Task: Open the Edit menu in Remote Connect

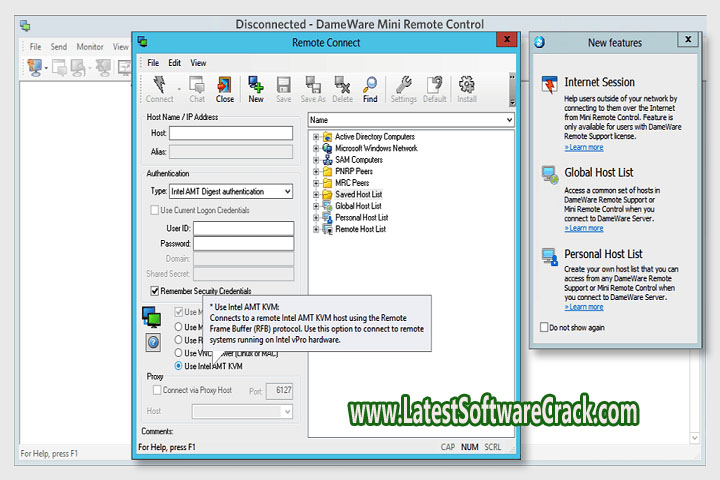Action: click(x=174, y=63)
